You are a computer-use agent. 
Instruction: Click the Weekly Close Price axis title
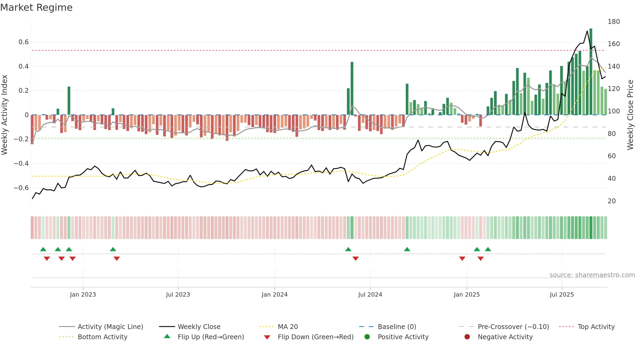pos(630,115)
